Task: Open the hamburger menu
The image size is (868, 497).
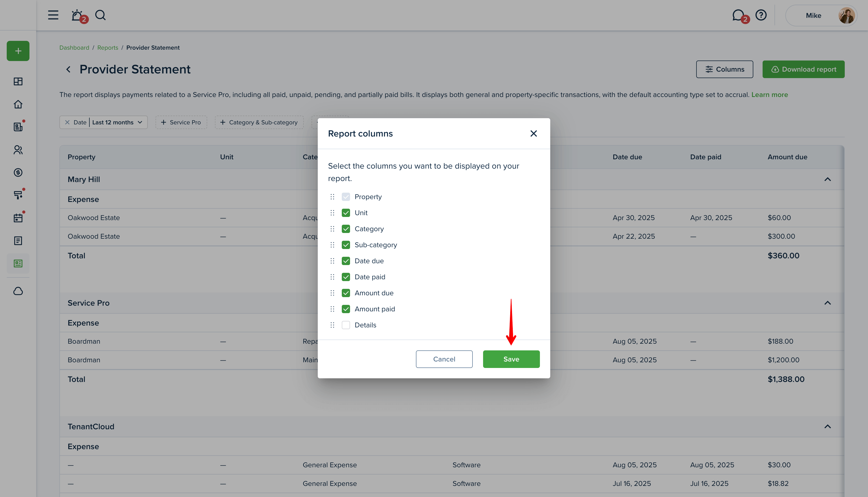Action: point(53,15)
